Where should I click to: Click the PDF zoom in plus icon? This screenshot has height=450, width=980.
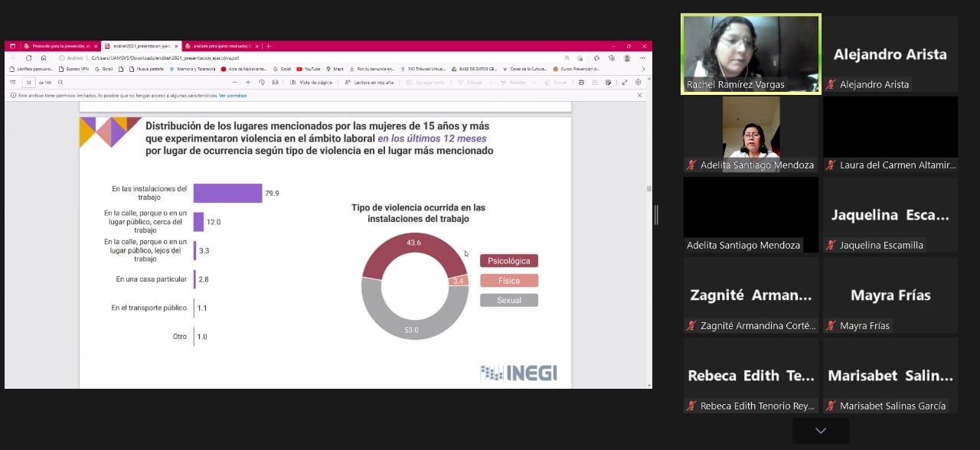click(x=248, y=82)
